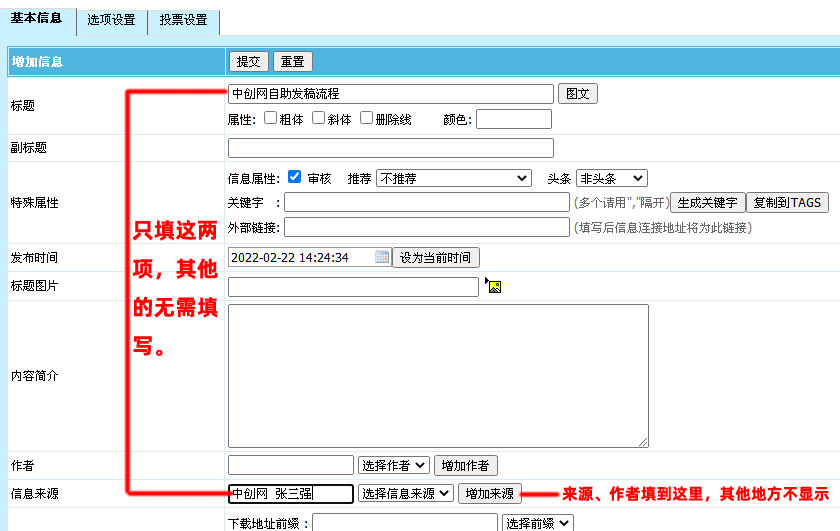
Task: Click the 增加来源 button
Action: point(490,493)
